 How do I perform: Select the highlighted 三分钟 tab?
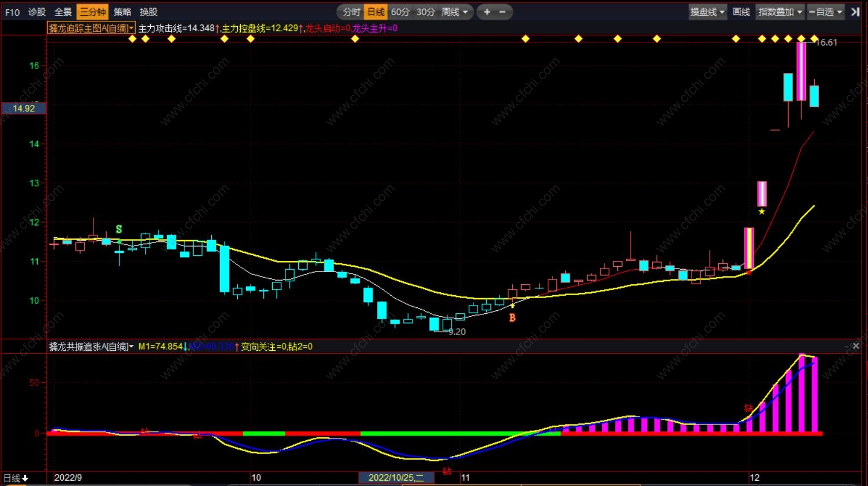click(x=93, y=12)
